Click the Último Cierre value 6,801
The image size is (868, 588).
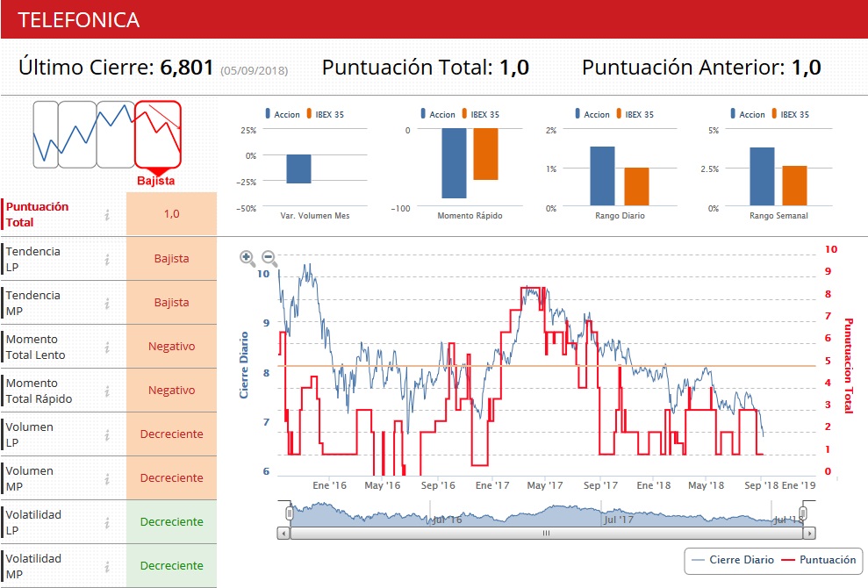pos(187,68)
